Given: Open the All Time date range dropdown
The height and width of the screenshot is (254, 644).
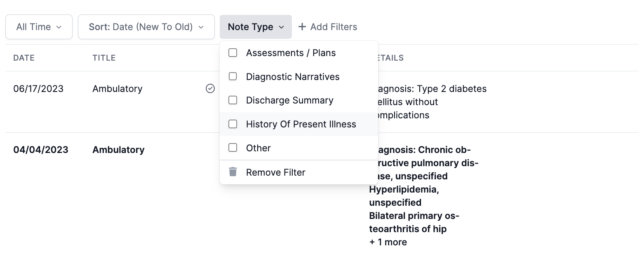Looking at the screenshot, I should click(x=39, y=27).
